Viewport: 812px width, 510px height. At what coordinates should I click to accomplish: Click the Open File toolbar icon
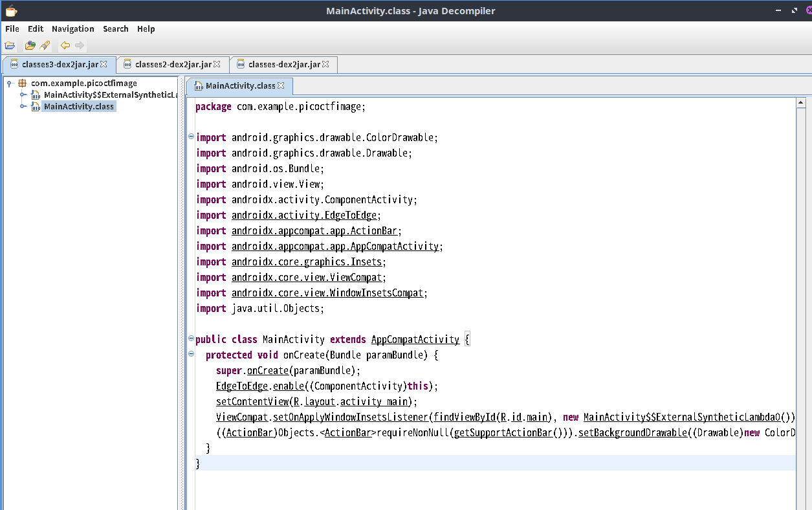point(10,45)
